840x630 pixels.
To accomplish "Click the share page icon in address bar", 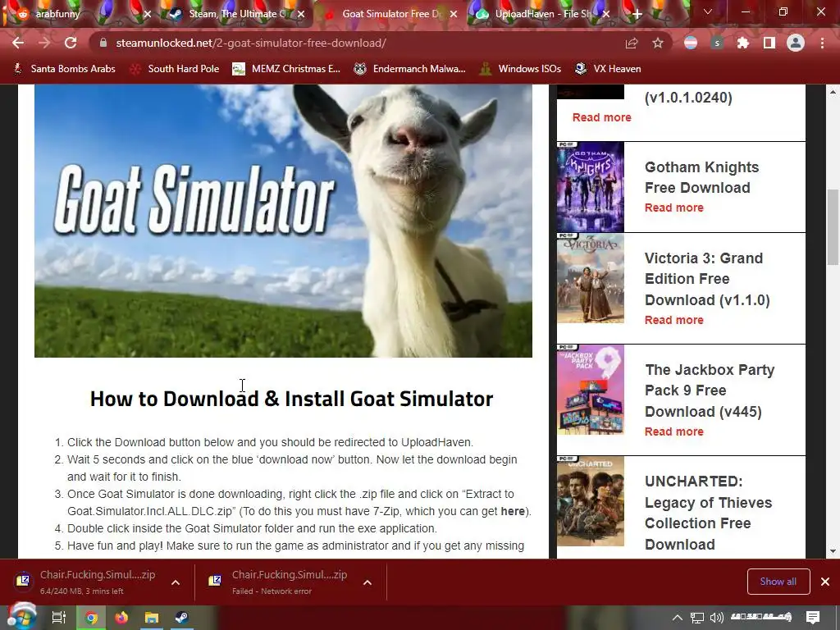I will (x=632, y=43).
